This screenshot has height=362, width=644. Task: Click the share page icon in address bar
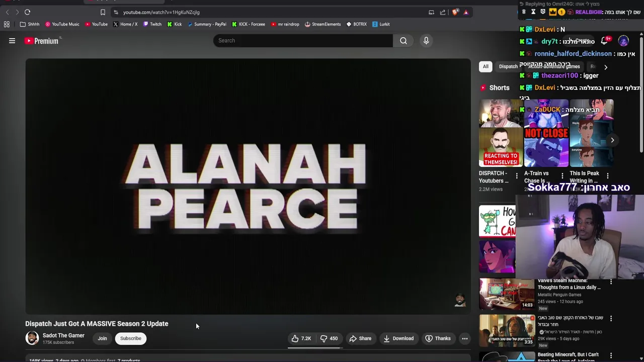coord(443,12)
